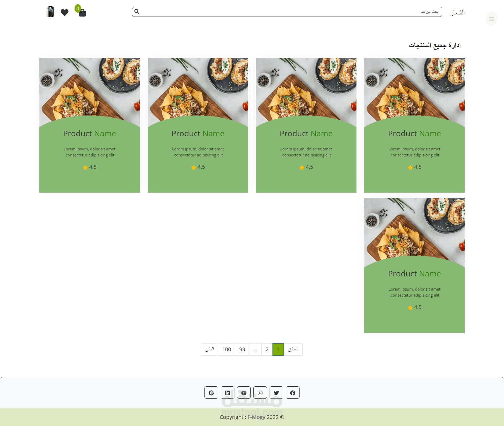Open the YouTube social icon
This screenshot has height=426, width=504.
coord(244,393)
